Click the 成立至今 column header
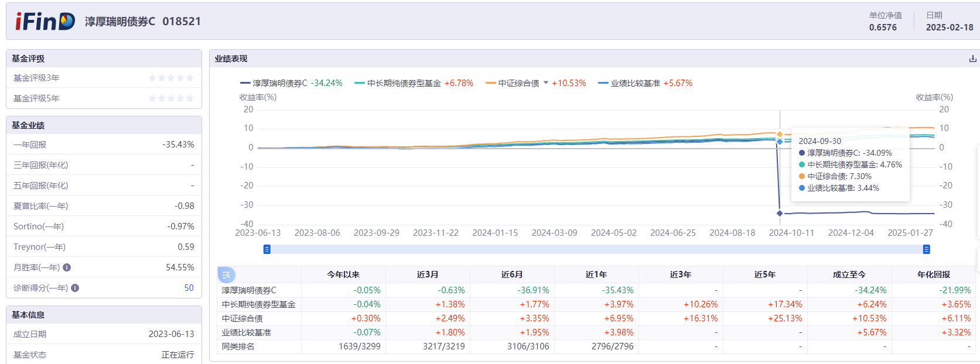The width and height of the screenshot is (980, 364). 849,274
